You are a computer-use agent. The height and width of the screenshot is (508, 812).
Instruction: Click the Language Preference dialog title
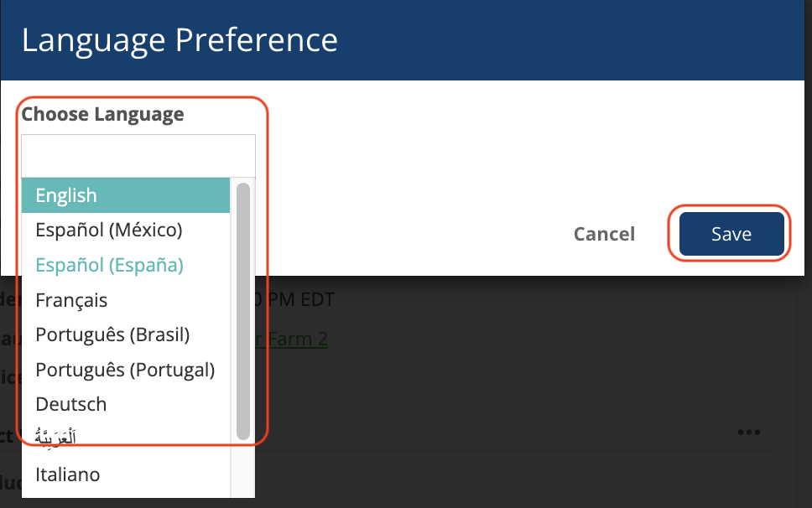coord(180,40)
